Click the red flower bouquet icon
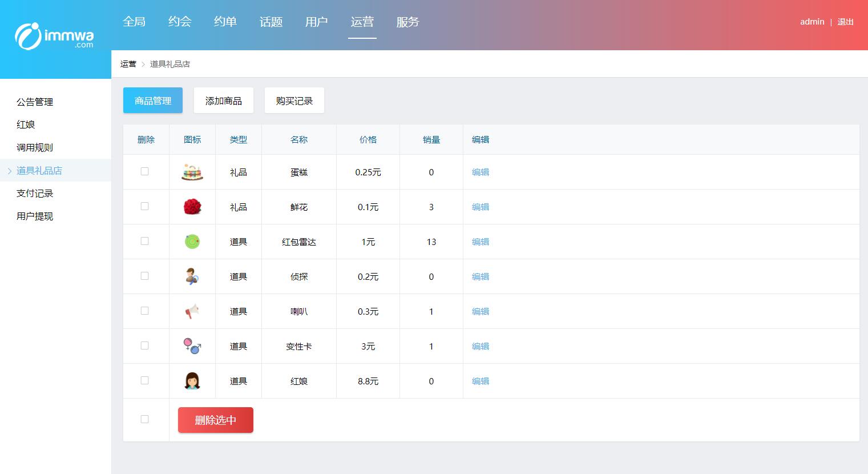 192,207
